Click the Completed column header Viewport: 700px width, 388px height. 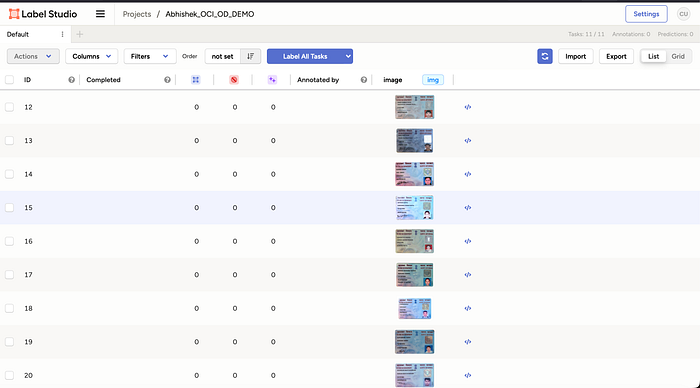(103, 80)
